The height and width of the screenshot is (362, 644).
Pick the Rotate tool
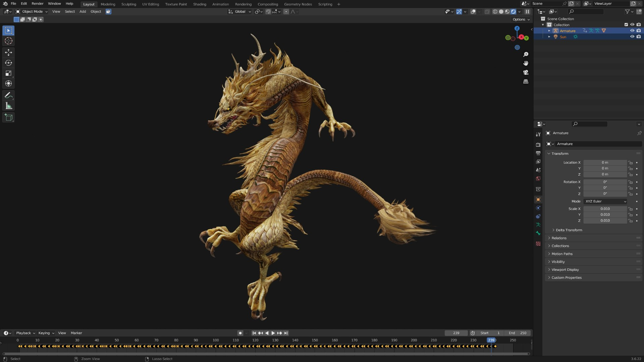[8, 63]
